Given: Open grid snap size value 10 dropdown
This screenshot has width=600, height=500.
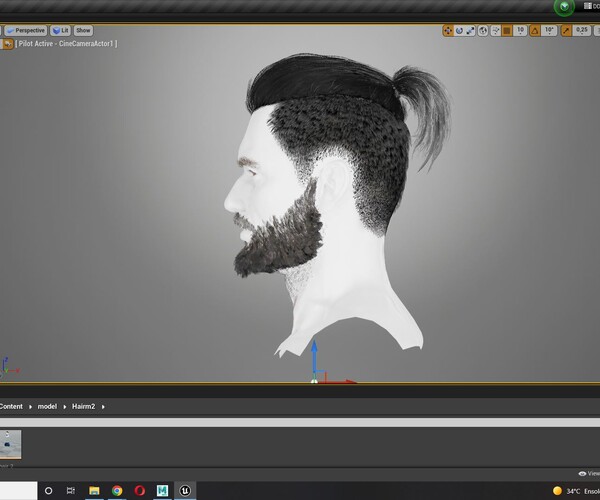Looking at the screenshot, I should click(520, 31).
